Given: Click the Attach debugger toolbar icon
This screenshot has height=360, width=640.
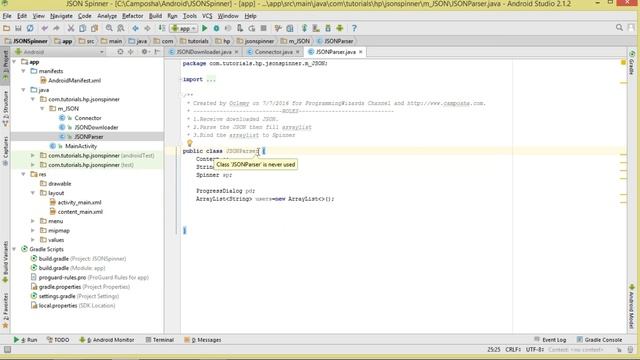Looking at the screenshot, I should [240, 28].
